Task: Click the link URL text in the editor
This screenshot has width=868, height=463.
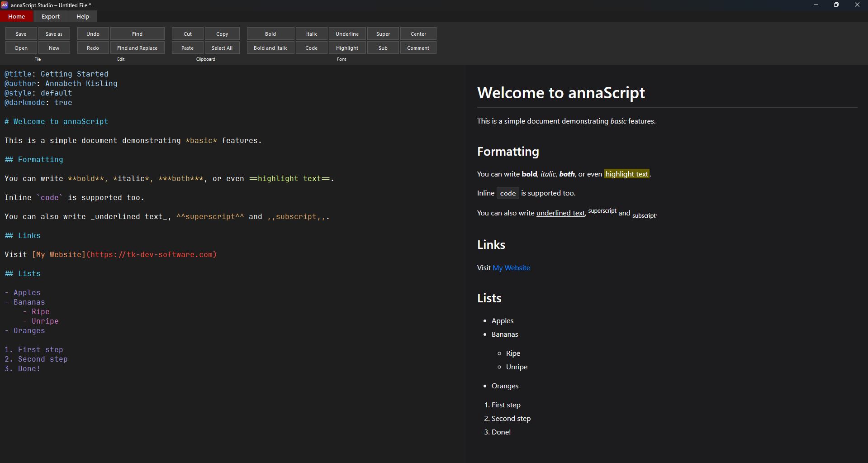Action: coord(152,255)
